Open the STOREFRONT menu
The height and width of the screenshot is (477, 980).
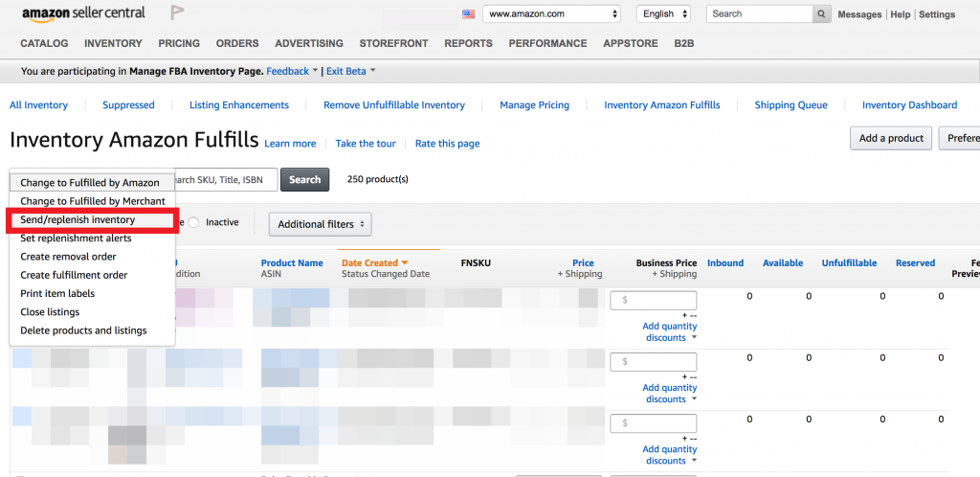pyautogui.click(x=393, y=44)
